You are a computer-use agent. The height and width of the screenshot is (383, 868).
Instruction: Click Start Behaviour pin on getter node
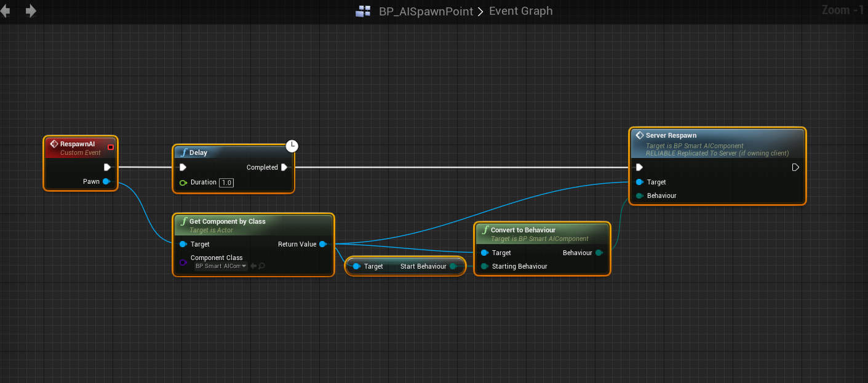pos(453,266)
